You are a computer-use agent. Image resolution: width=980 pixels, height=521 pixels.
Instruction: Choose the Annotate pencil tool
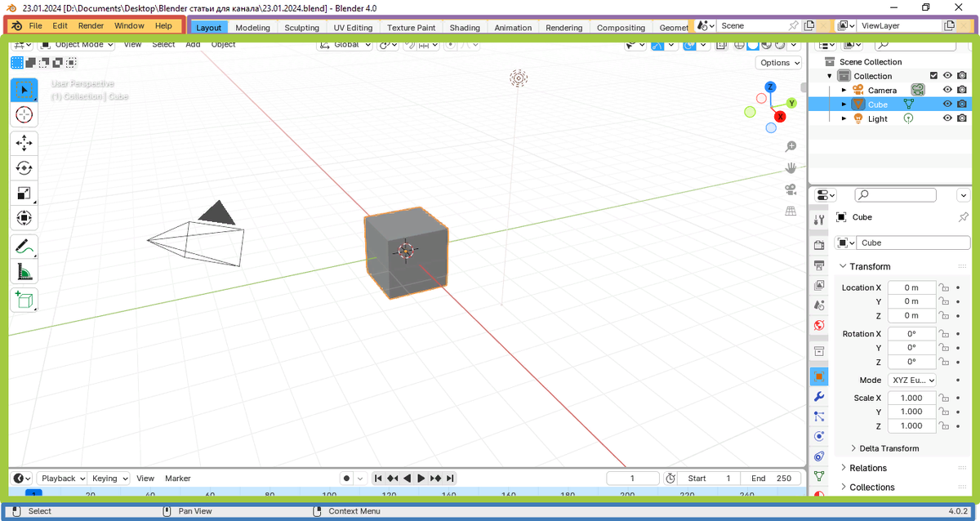[x=24, y=247]
